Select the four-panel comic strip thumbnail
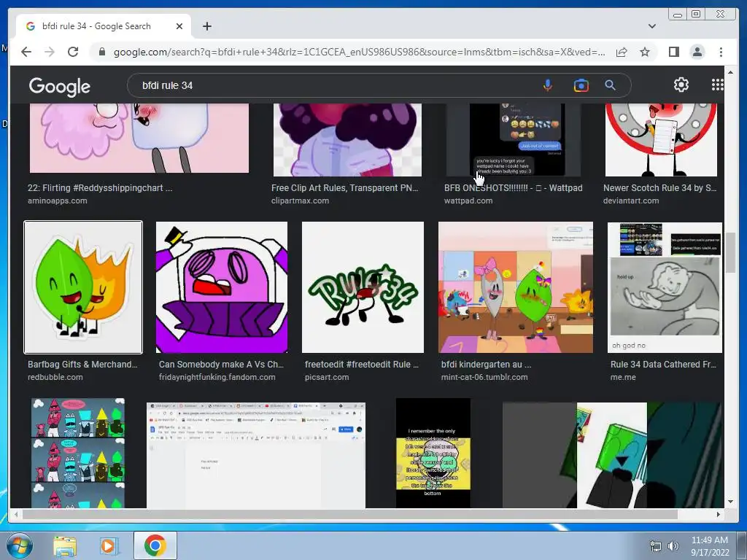This screenshot has height=560, width=747. coord(78,453)
